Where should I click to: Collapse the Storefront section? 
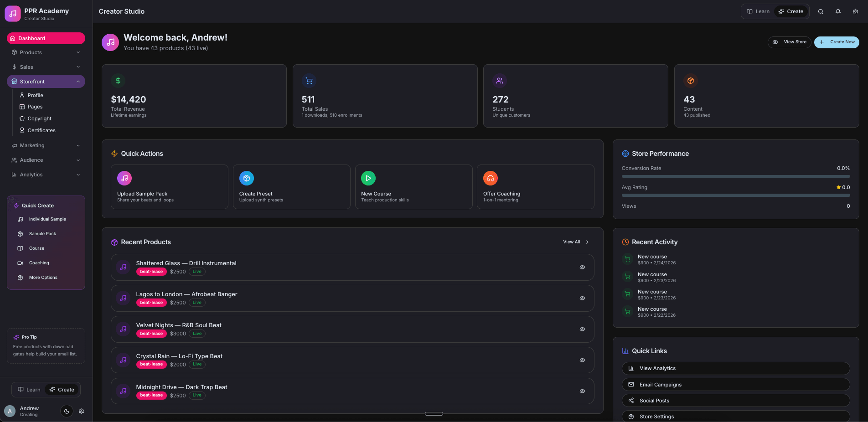(x=46, y=81)
